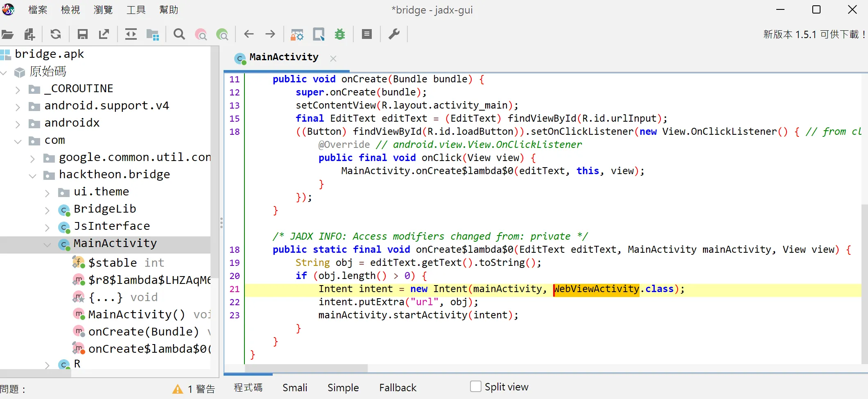The height and width of the screenshot is (399, 868).
Task: Open the log viewer icon
Action: pos(367,34)
